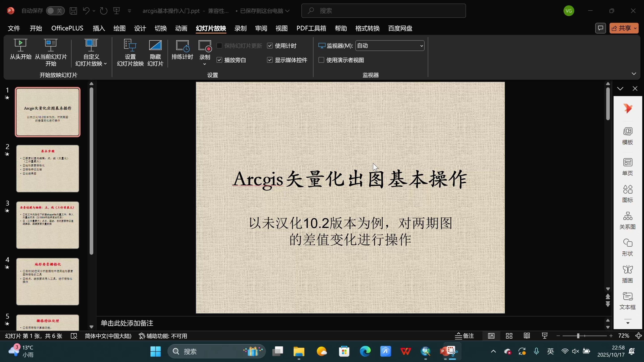
Task: Open the 文本框 panel in right sidebar
Action: pos(627,300)
